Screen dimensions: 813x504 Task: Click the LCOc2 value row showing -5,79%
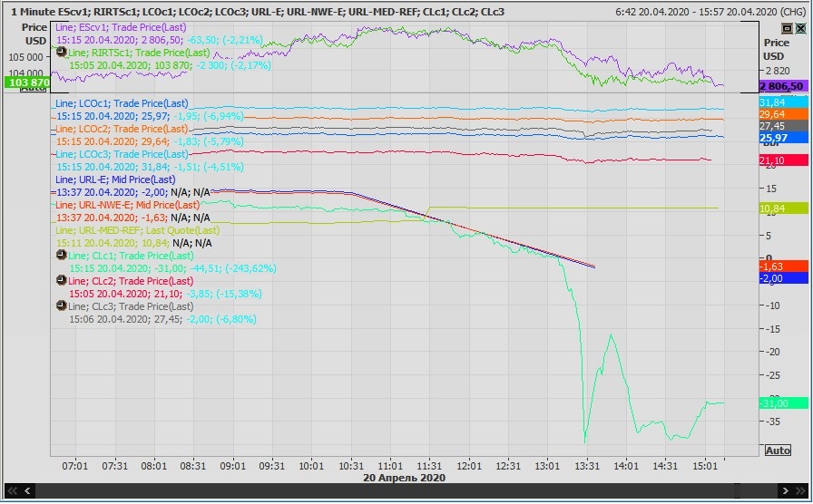point(150,142)
